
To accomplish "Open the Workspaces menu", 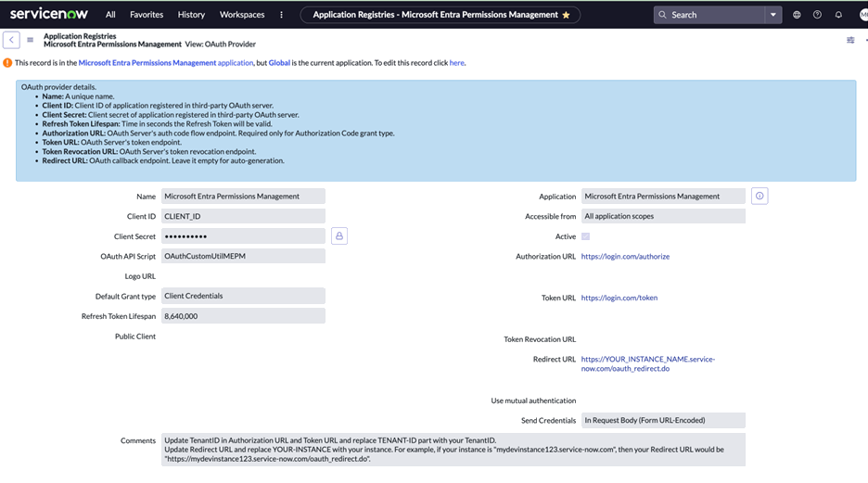I will pos(242,15).
